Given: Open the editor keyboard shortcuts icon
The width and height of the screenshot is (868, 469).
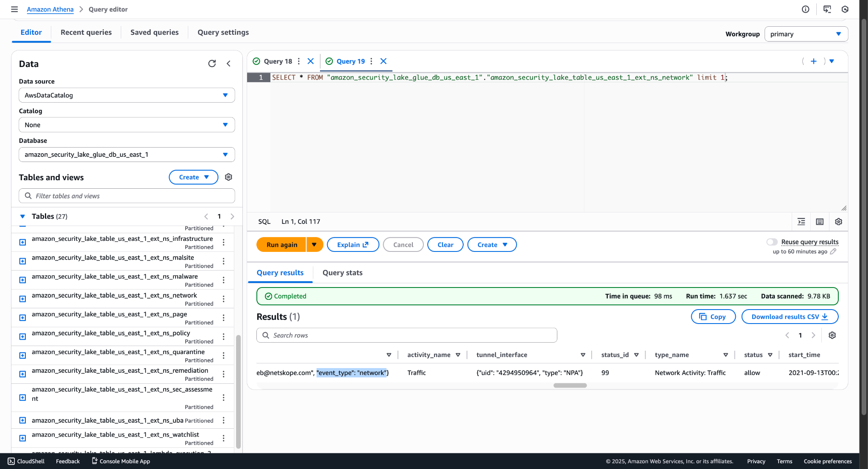Looking at the screenshot, I should pos(820,222).
